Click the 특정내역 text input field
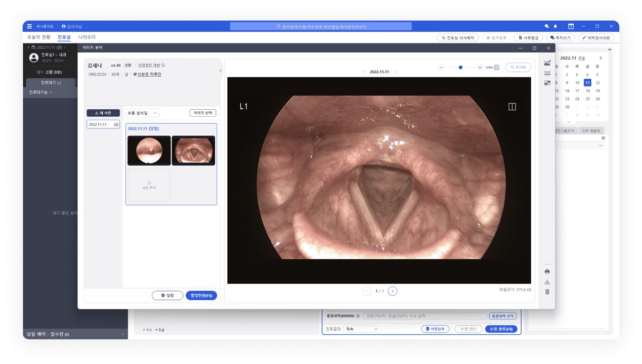 pos(425,316)
